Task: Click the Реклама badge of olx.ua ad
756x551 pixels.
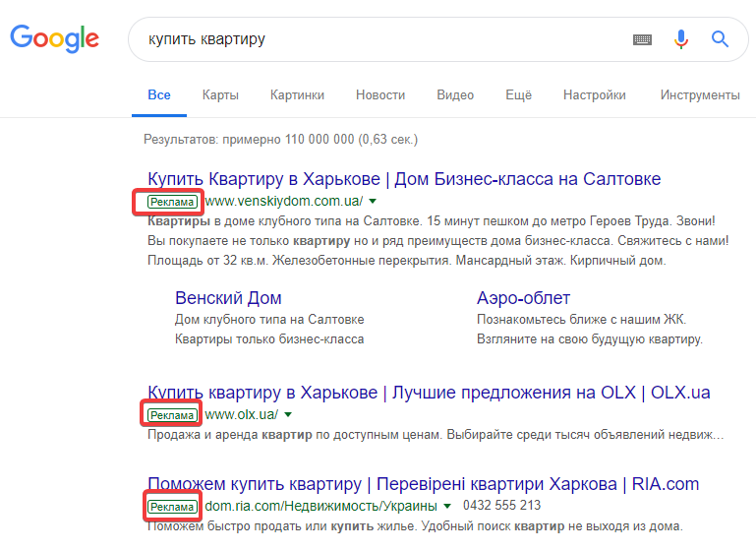Action: click(x=172, y=415)
